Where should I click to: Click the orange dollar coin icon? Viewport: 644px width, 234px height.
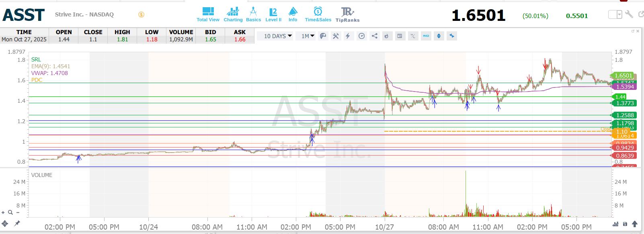pyautogui.click(x=141, y=14)
